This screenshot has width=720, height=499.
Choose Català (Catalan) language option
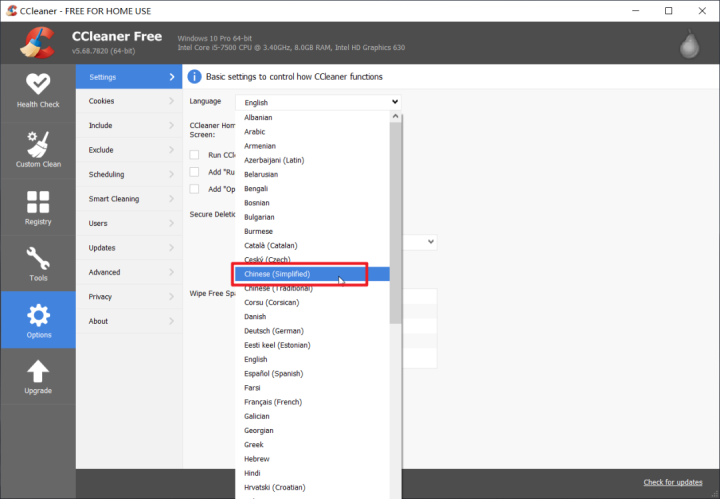312,246
